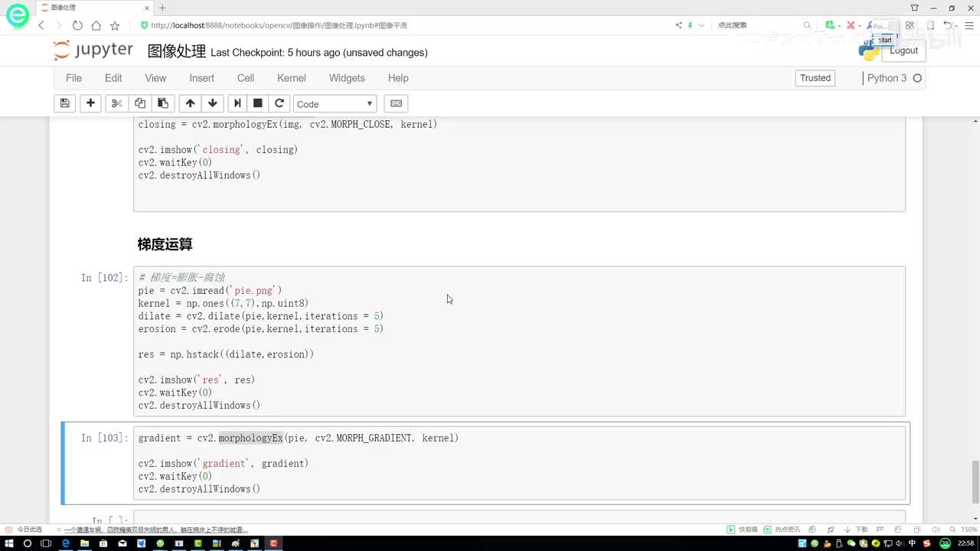
Task: Insert a cell below with plus icon
Action: 90,103
